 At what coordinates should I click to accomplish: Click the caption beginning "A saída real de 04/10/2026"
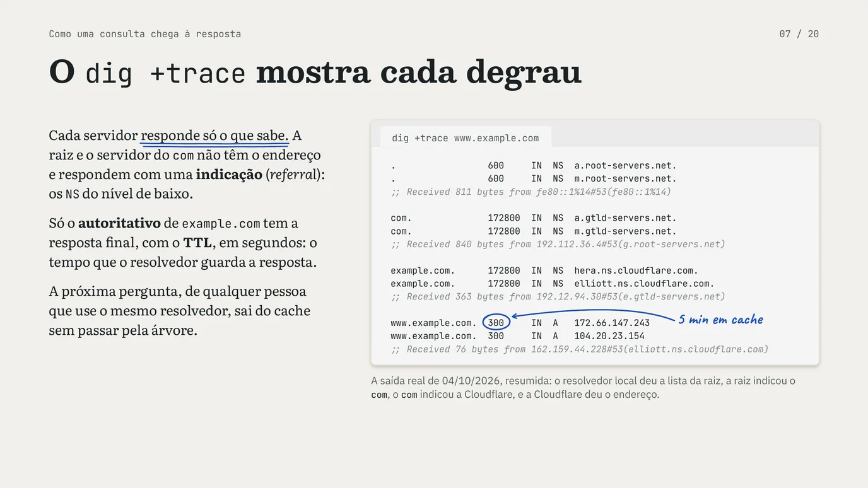coord(584,388)
